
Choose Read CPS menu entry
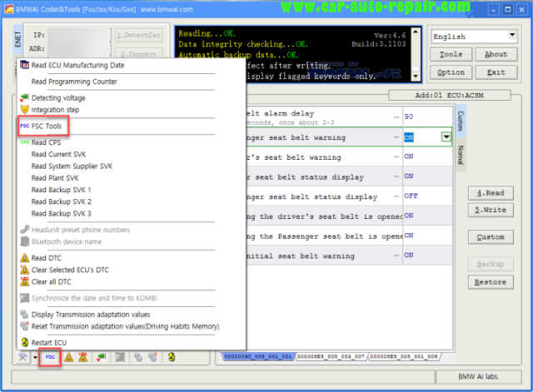(46, 142)
